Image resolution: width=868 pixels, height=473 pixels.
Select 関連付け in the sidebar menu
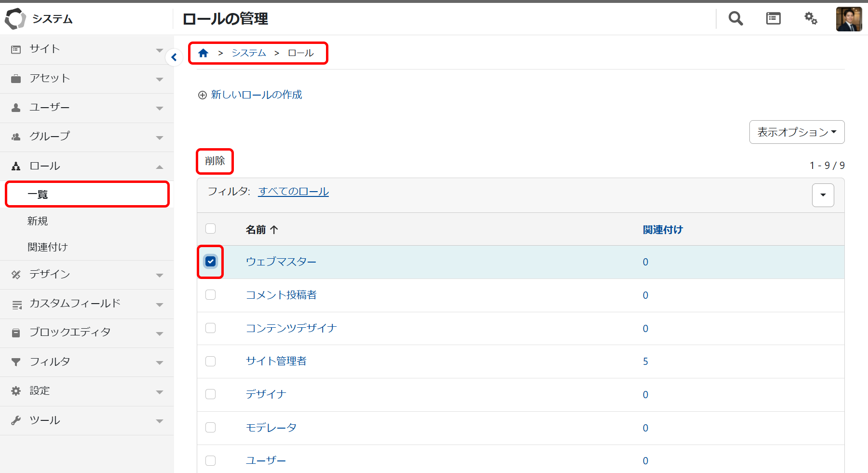[x=48, y=247]
